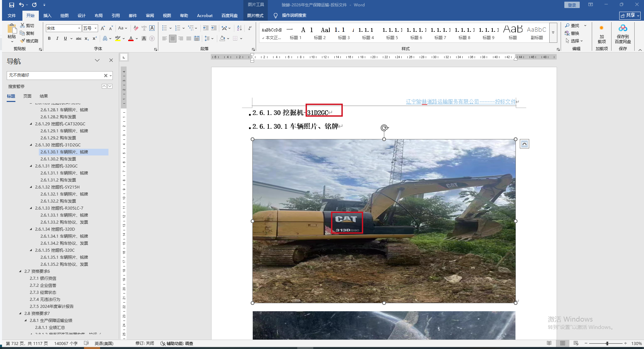
Task: Click the clear search X icon
Action: (105, 76)
